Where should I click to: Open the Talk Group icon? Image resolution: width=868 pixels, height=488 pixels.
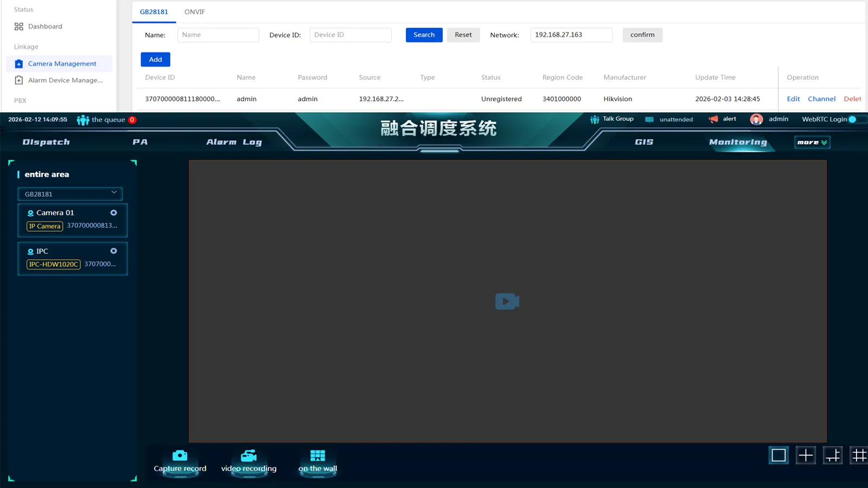click(x=595, y=119)
